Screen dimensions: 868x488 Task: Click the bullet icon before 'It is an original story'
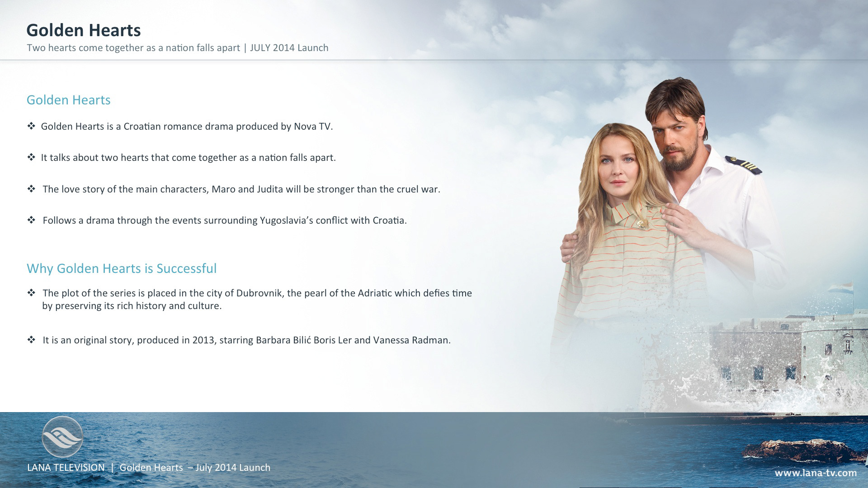(31, 340)
